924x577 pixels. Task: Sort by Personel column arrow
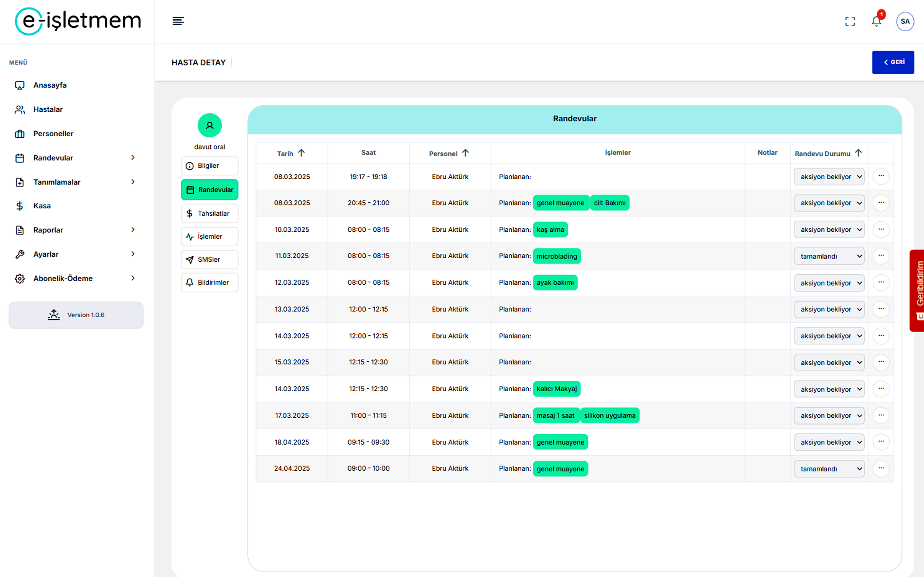click(465, 153)
